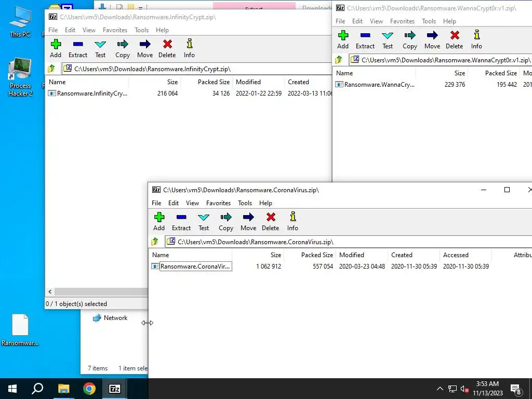Viewport: 532px width, 399px height.
Task: Click Test in the InfinityCrypt.zip window
Action: coord(100,48)
